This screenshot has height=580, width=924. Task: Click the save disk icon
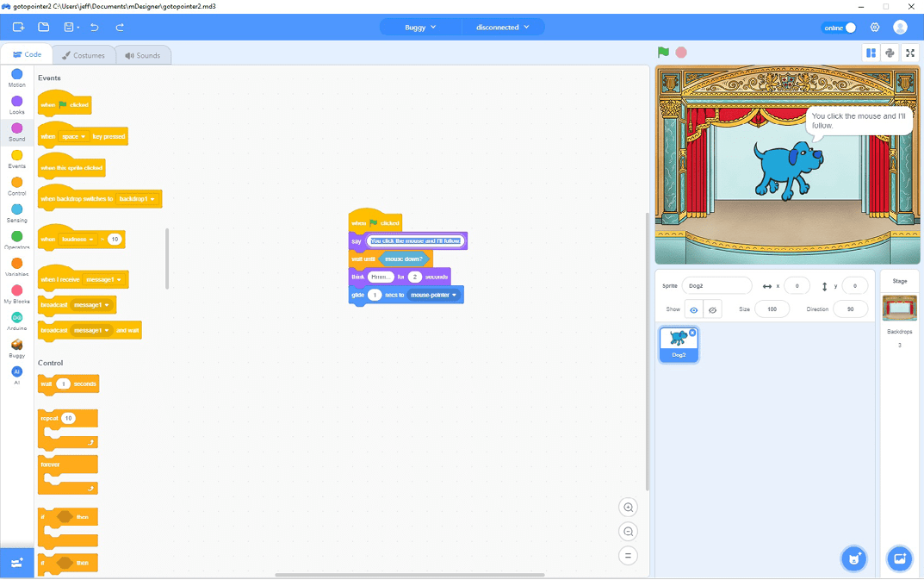coord(69,27)
